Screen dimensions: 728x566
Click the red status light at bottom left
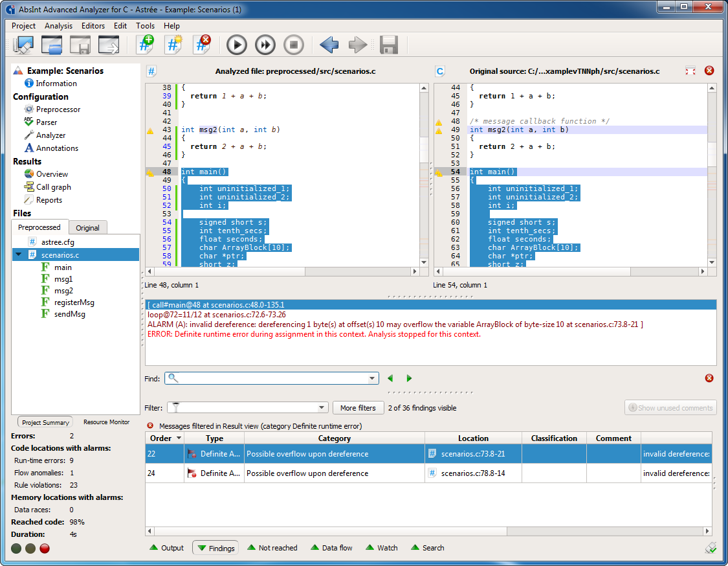(45, 549)
